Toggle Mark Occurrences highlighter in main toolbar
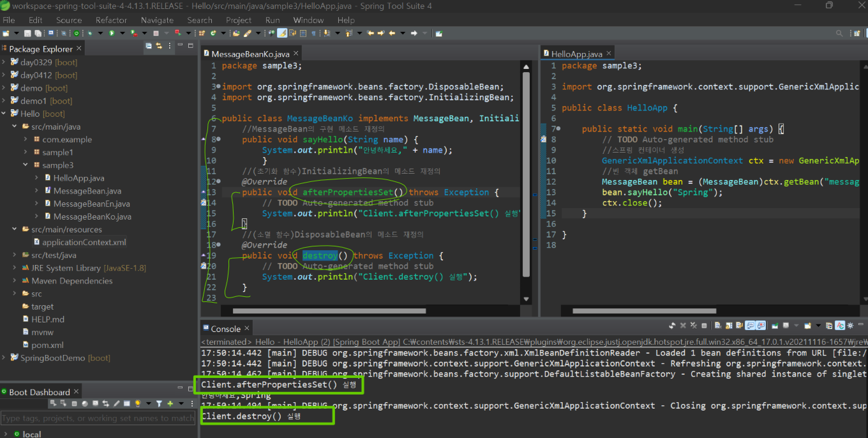Screen dimensions: 868x438 [x=282, y=33]
